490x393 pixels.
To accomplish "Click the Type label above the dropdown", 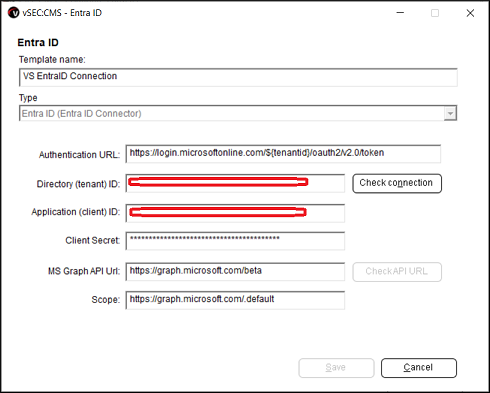I will [28, 98].
